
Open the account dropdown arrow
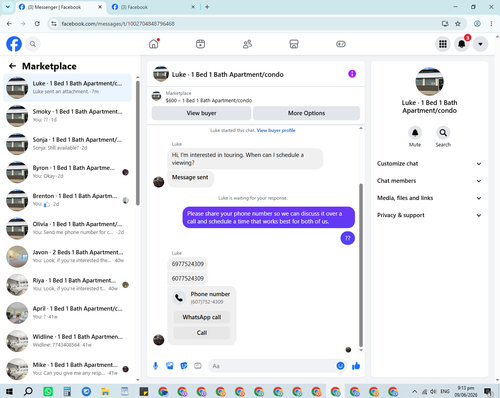(480, 44)
